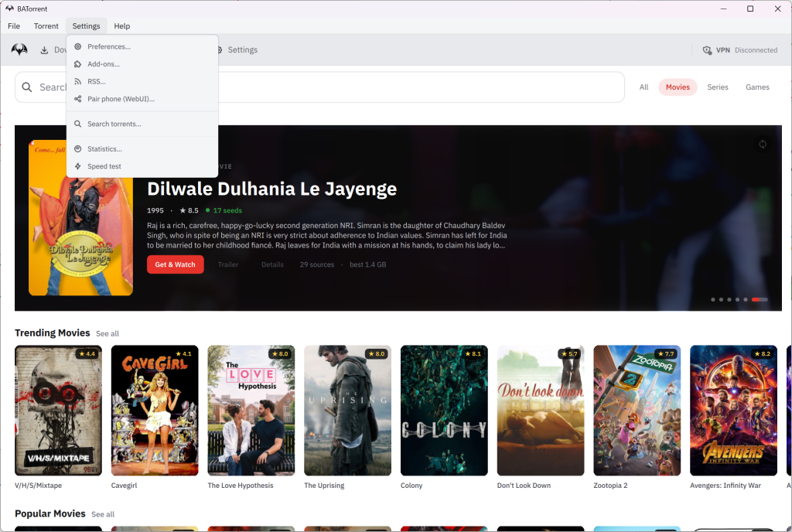The width and height of the screenshot is (792, 532).
Task: Click the magnifier icon in the search box
Action: [x=27, y=87]
